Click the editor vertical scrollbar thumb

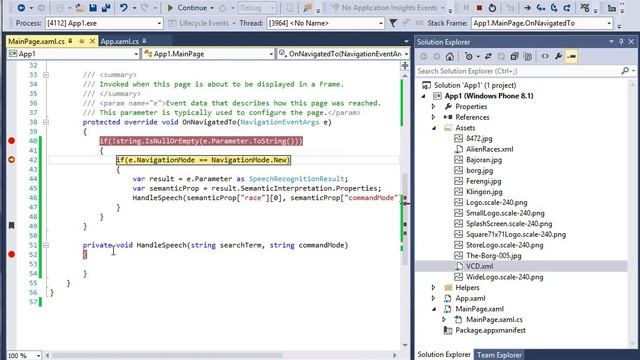coord(405,218)
